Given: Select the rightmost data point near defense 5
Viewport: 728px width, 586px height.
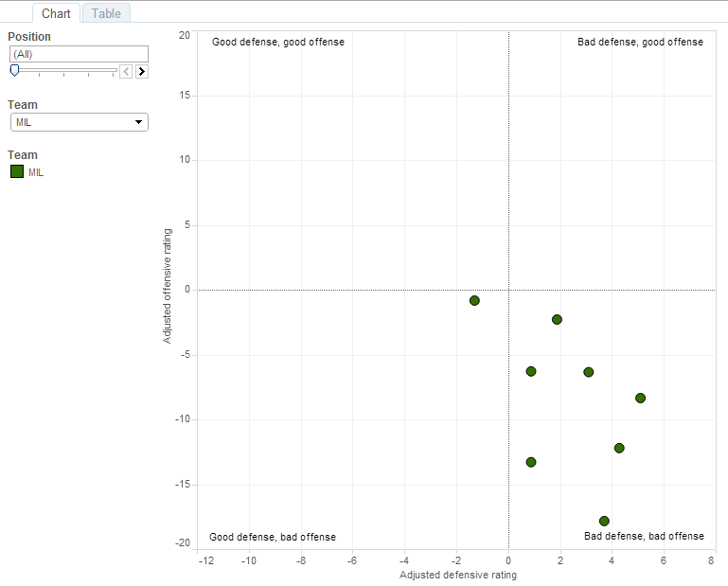Looking at the screenshot, I should pyautogui.click(x=640, y=398).
